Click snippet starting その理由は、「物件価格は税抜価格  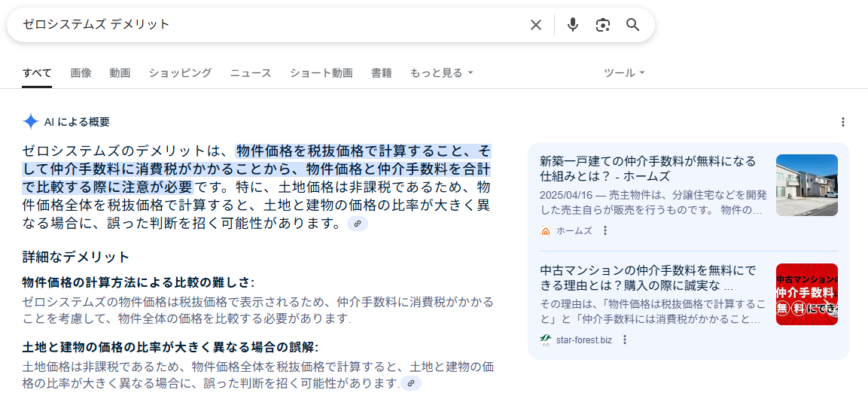(x=653, y=312)
